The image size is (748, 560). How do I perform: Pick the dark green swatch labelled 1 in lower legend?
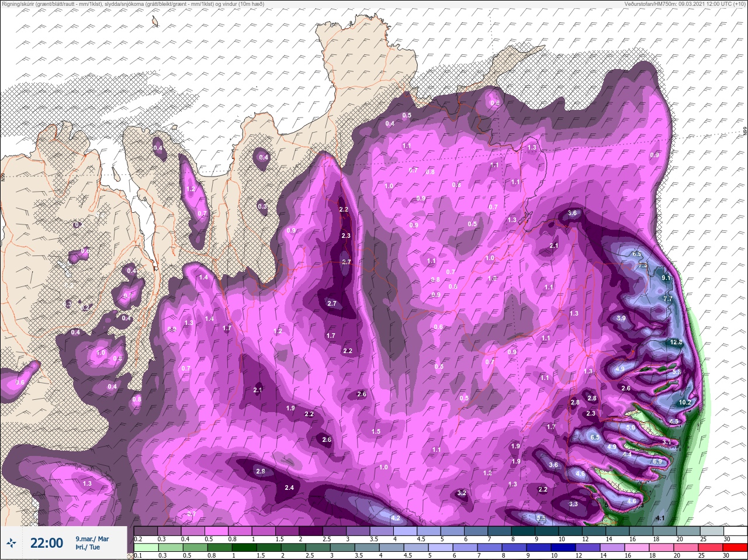(x=243, y=548)
